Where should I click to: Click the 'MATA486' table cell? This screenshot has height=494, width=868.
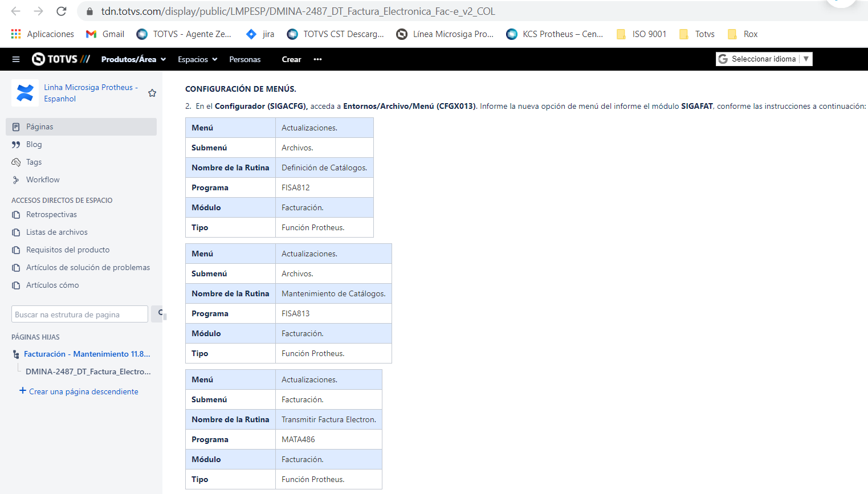[x=329, y=439]
